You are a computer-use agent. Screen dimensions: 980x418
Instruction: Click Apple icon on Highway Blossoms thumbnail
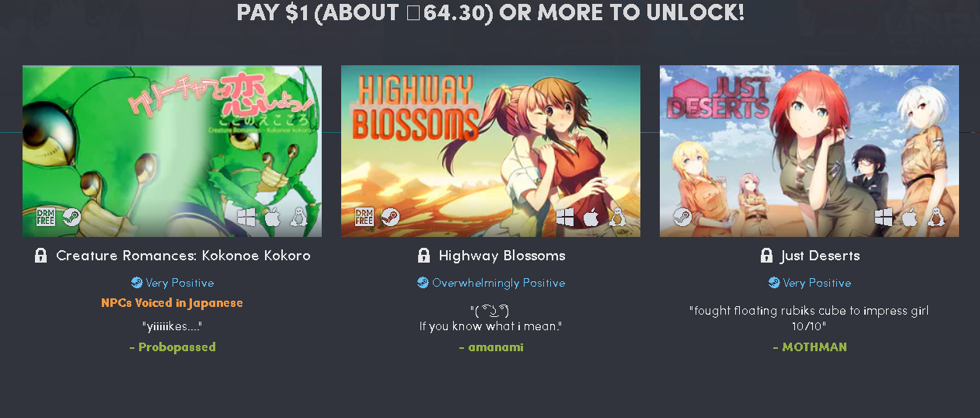[x=591, y=217]
